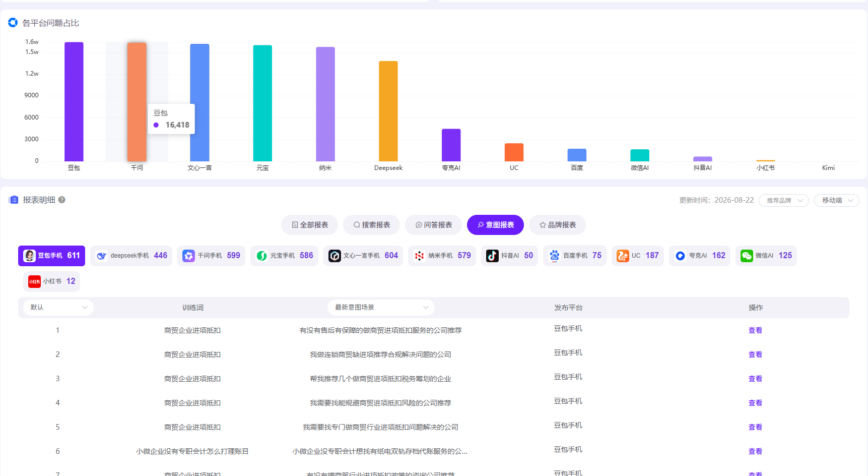The width and height of the screenshot is (868, 476).
Task: Open the 默认 sorting dropdown
Action: (x=58, y=307)
